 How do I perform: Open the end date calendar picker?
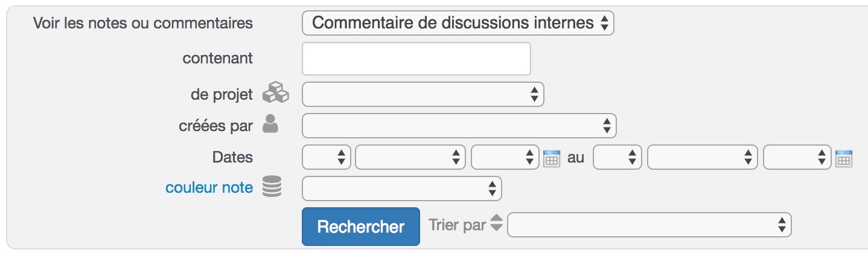pos(843,158)
